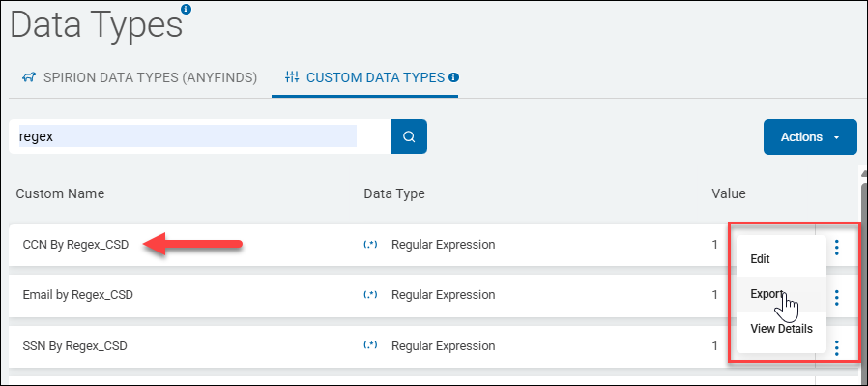Click the regex icon in Email by Regex_CSD row

(x=370, y=295)
